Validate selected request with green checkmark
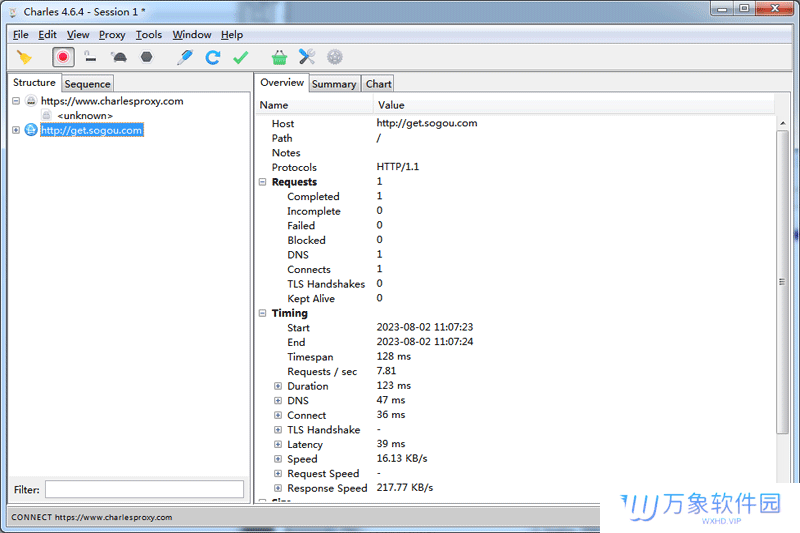The image size is (800, 533). tap(241, 57)
